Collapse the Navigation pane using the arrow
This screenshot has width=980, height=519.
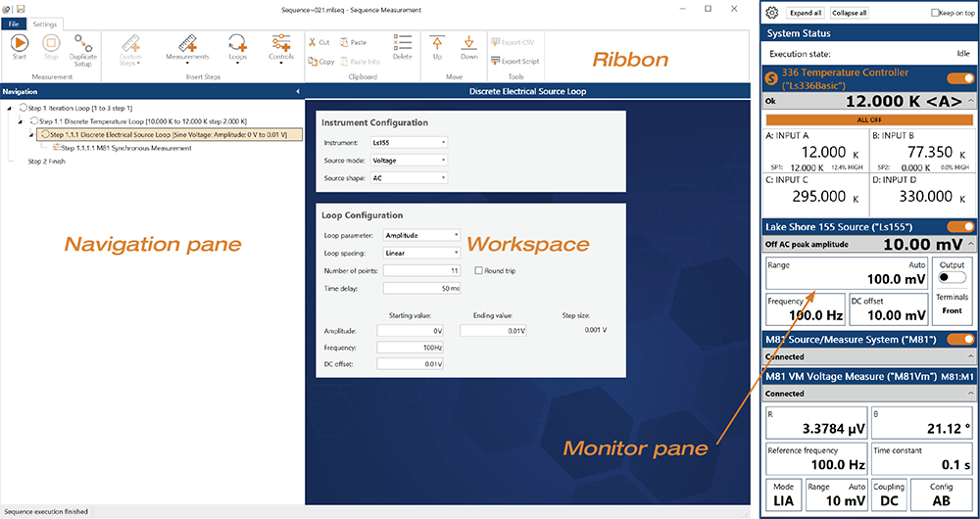point(297,92)
